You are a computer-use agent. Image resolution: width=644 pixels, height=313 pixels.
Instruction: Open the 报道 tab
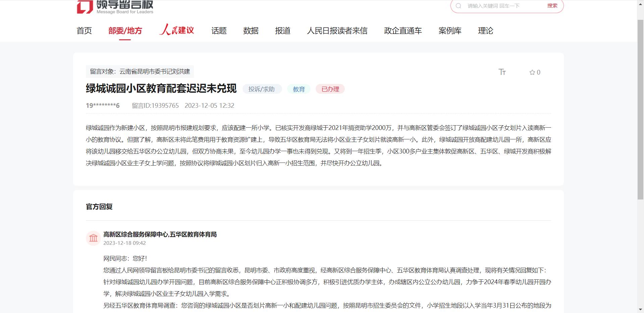coord(282,31)
